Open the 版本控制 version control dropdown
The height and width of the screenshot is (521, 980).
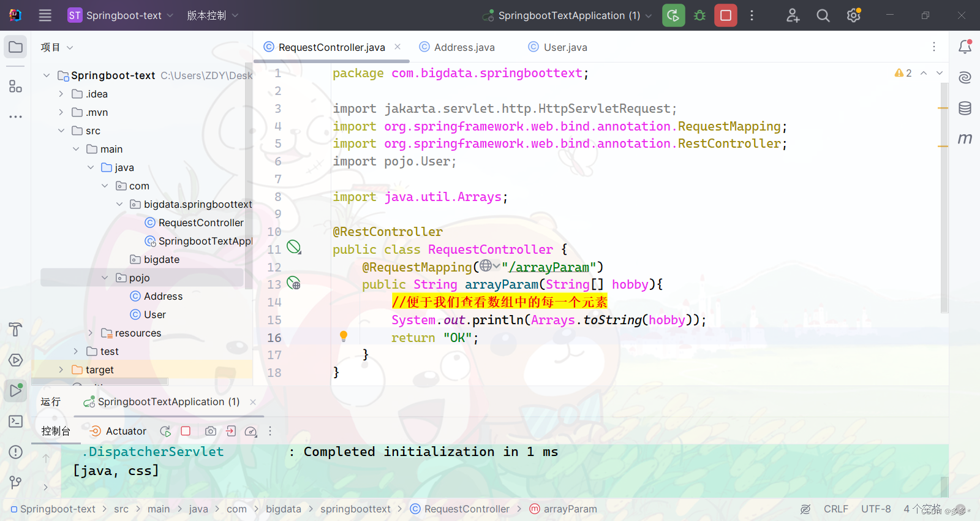coord(213,15)
